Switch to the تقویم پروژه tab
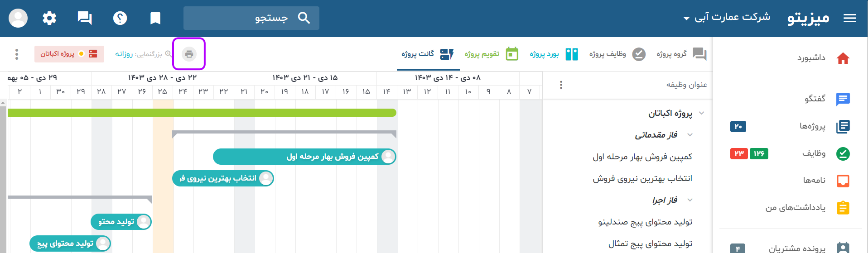Screen dimensions: 868x253 click(491, 54)
